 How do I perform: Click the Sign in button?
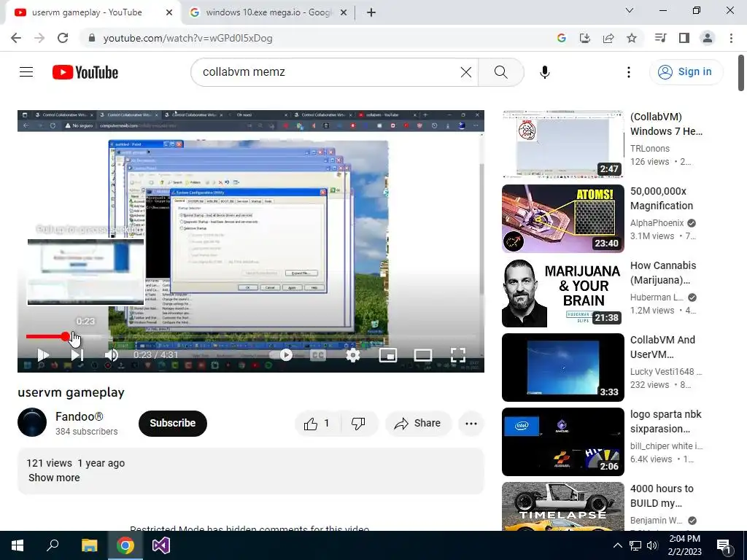click(686, 72)
